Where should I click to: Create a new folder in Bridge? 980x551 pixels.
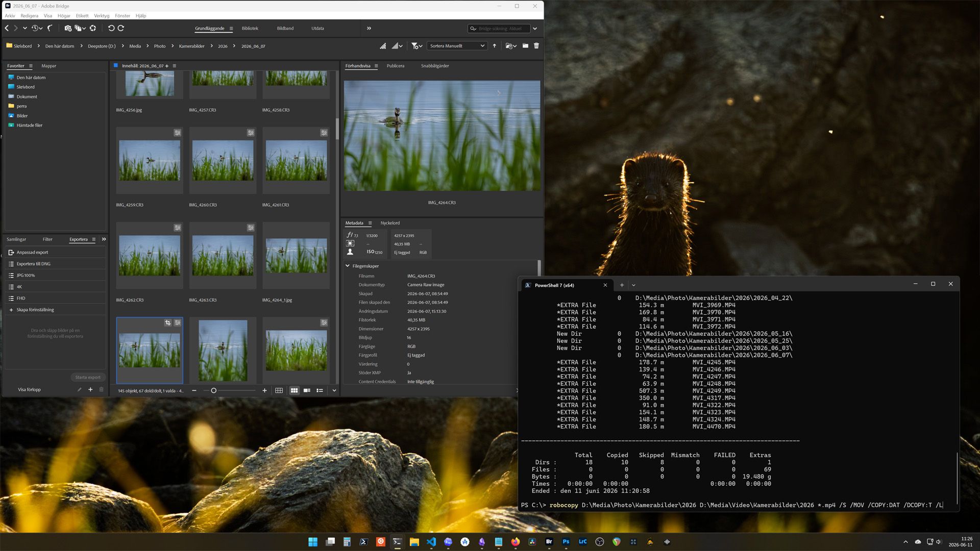(525, 46)
